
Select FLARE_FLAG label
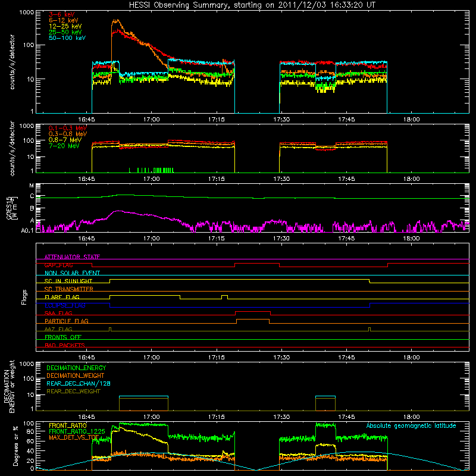[62, 297]
